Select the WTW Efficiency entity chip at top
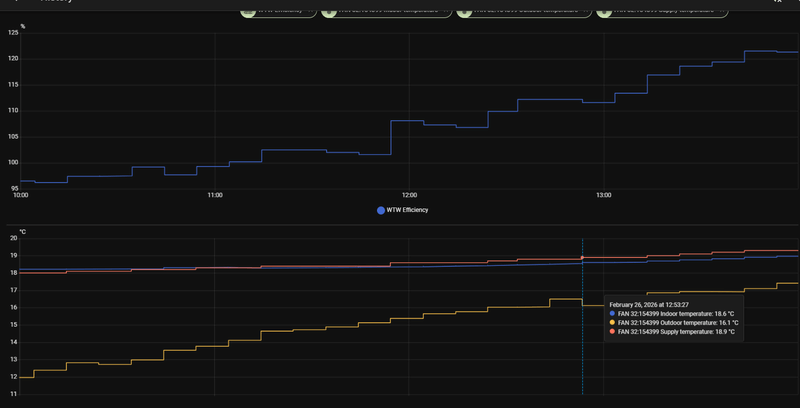The width and height of the screenshot is (800, 408). pos(279,12)
